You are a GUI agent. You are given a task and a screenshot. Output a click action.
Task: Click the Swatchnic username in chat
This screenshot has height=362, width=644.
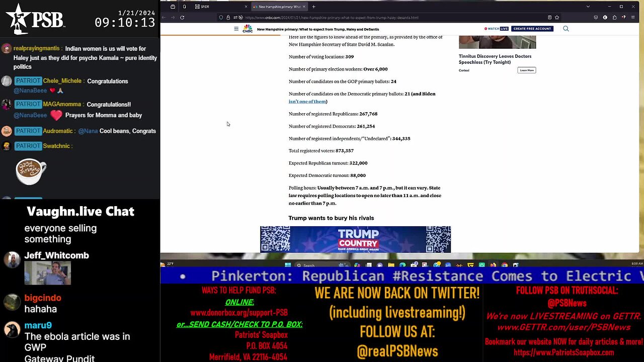(56, 146)
